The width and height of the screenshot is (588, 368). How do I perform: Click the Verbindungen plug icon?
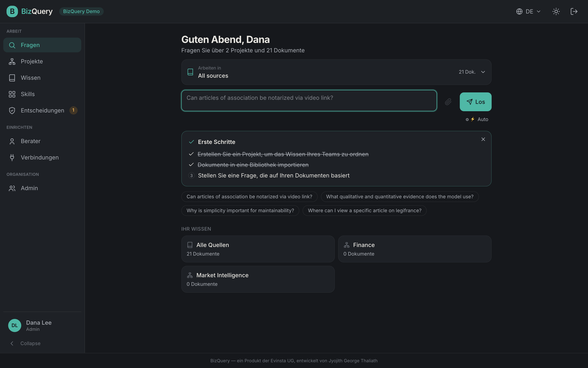point(12,157)
